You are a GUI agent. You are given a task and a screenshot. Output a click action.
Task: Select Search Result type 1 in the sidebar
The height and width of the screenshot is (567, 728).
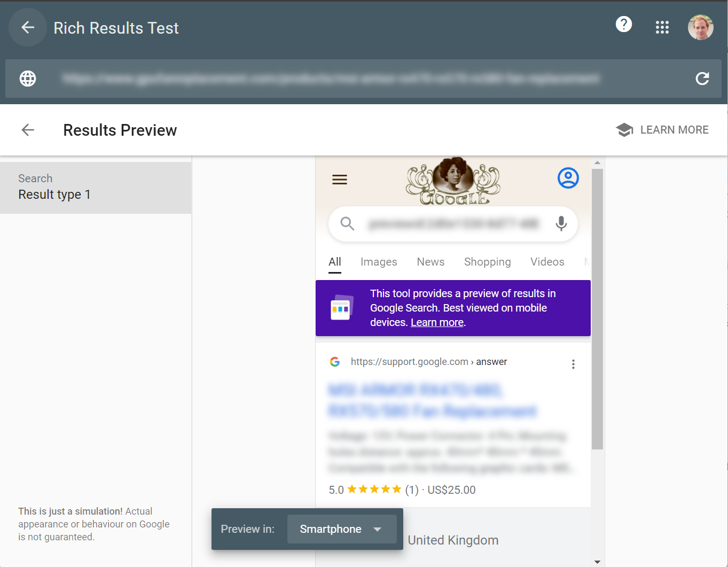[54, 187]
